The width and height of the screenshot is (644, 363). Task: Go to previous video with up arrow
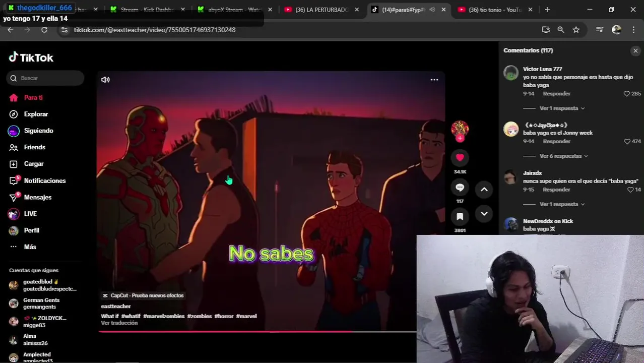coord(484,190)
